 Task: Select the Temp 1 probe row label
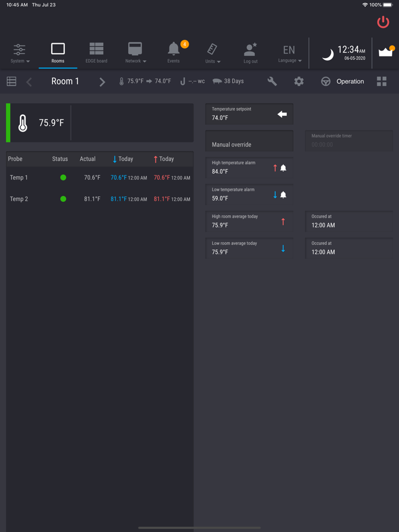click(19, 178)
